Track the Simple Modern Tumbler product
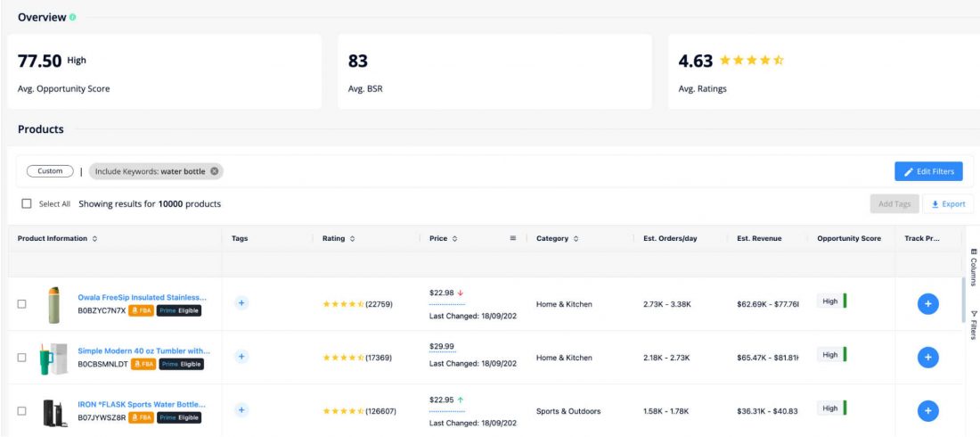 (927, 358)
